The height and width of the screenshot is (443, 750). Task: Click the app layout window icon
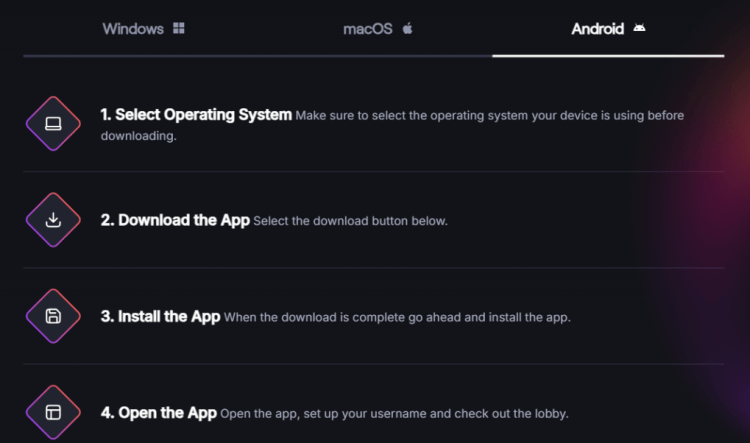point(53,412)
